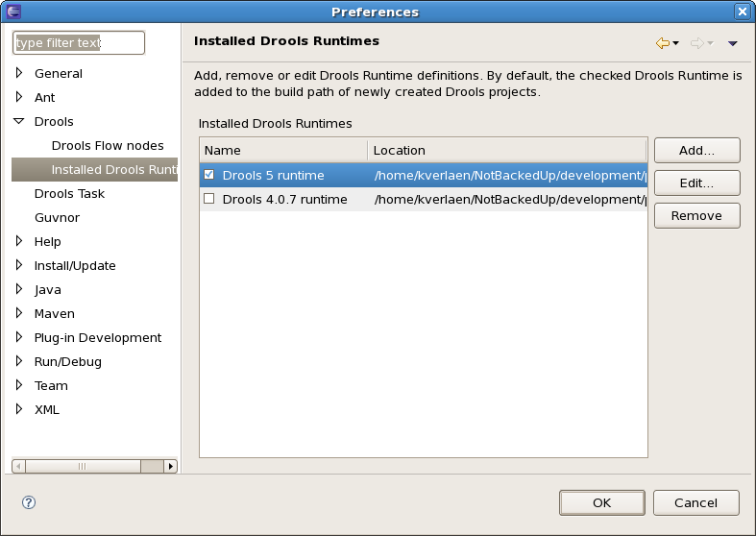This screenshot has height=536, width=756.
Task: Click the Edit... button
Action: (x=696, y=183)
